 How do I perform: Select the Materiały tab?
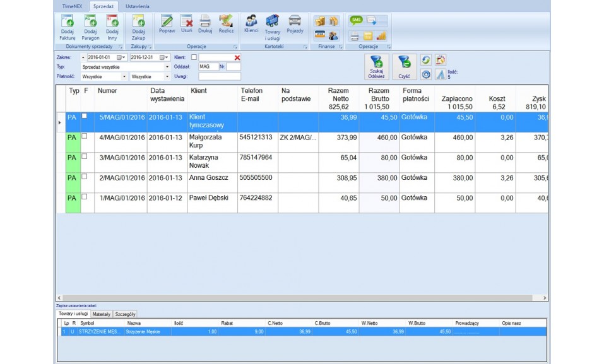coord(101,314)
